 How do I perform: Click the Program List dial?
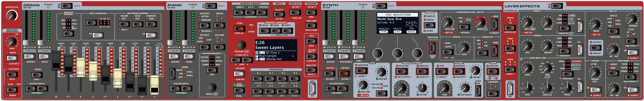click(241, 45)
